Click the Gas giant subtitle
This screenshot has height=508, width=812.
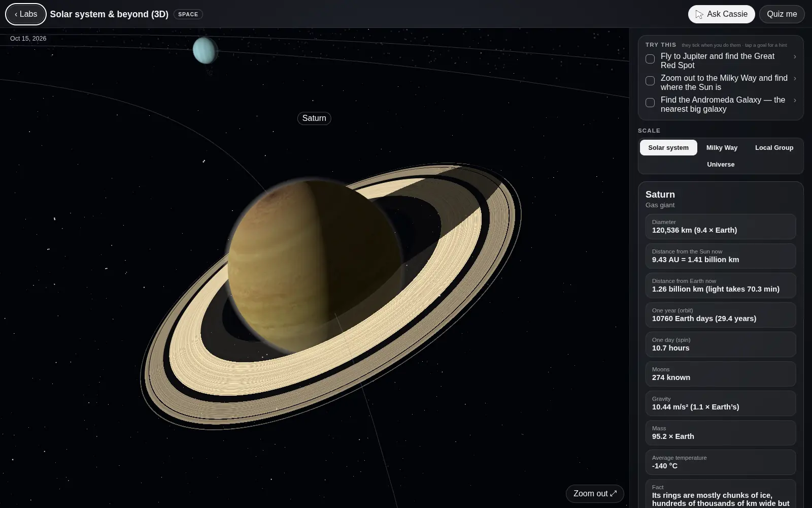[660, 205]
